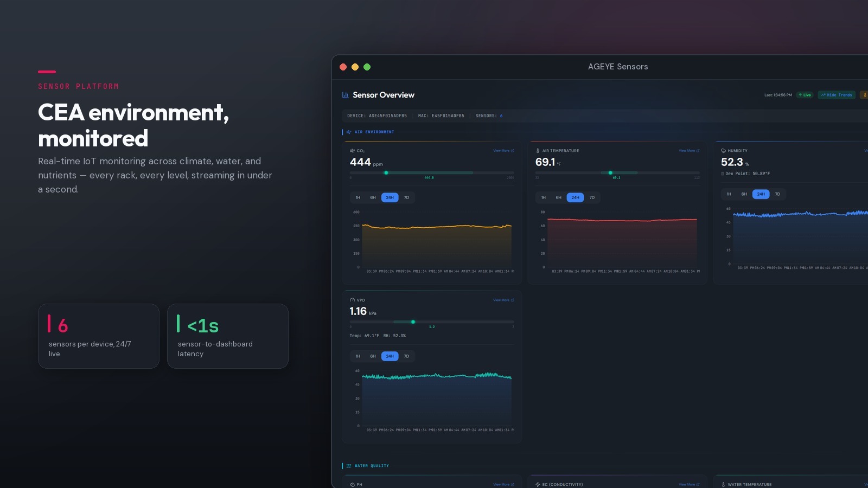
Task: Click the yellow window minimize dot
Action: click(x=355, y=67)
